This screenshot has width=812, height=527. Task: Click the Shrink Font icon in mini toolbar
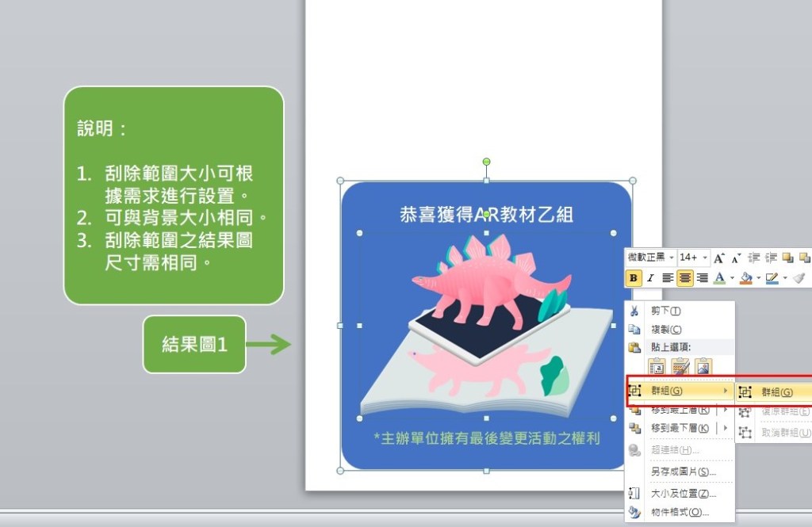tap(735, 258)
